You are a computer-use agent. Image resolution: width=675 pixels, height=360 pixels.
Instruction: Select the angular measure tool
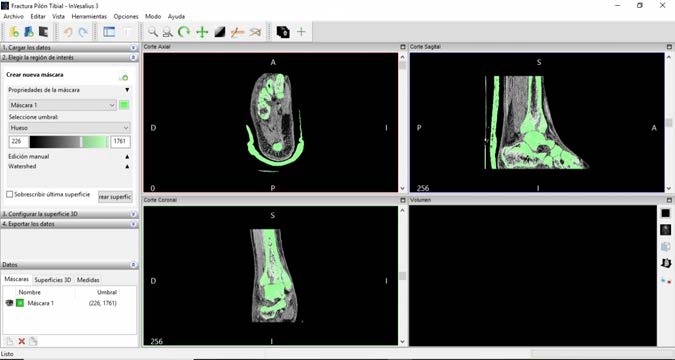255,32
